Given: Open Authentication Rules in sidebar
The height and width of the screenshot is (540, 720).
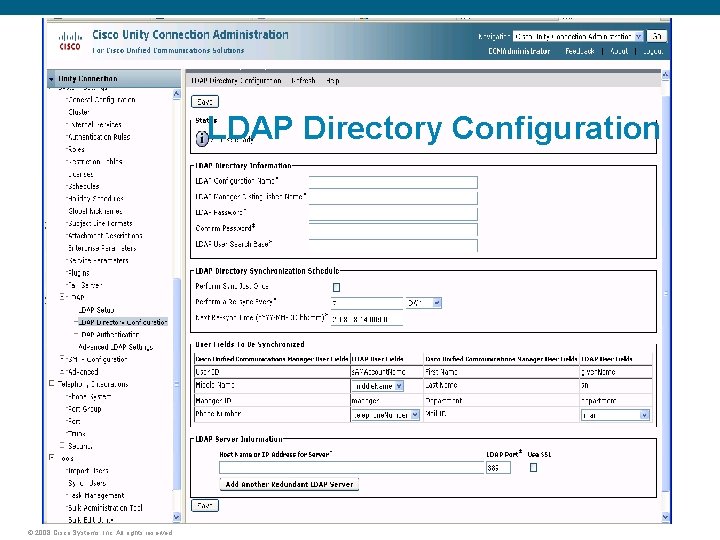Looking at the screenshot, I should (x=99, y=137).
